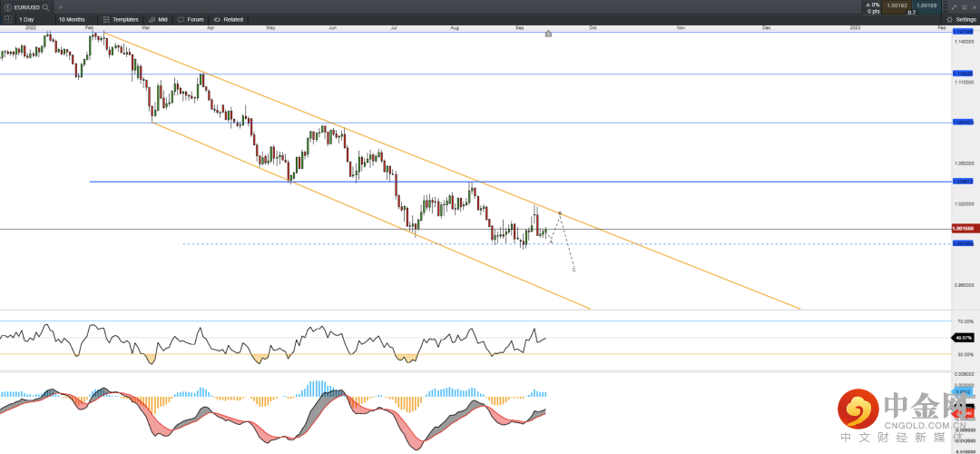
Task: Click point B of the projected path
Action: (559, 213)
